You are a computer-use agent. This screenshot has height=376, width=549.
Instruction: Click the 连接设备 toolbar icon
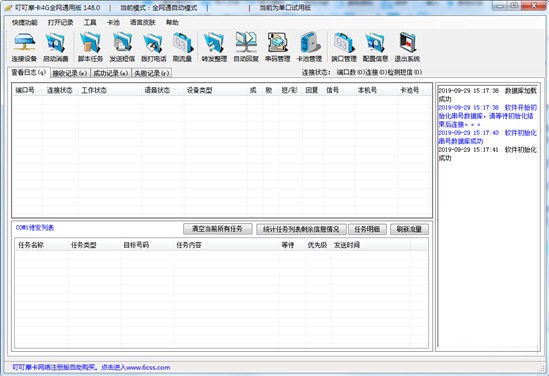24,47
